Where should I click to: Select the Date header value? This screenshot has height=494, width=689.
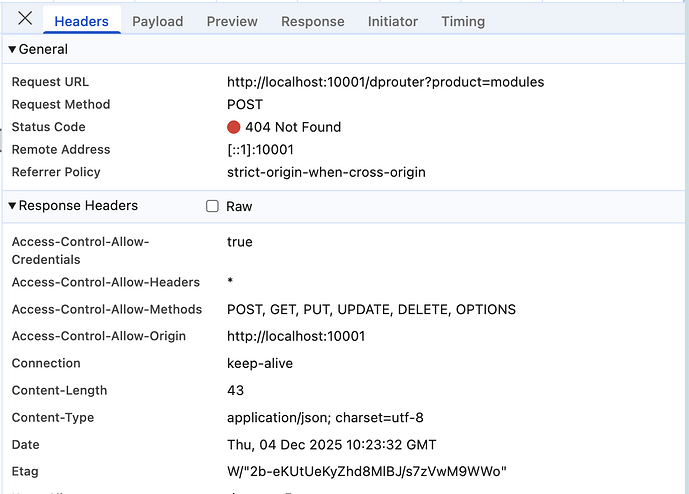coord(331,445)
